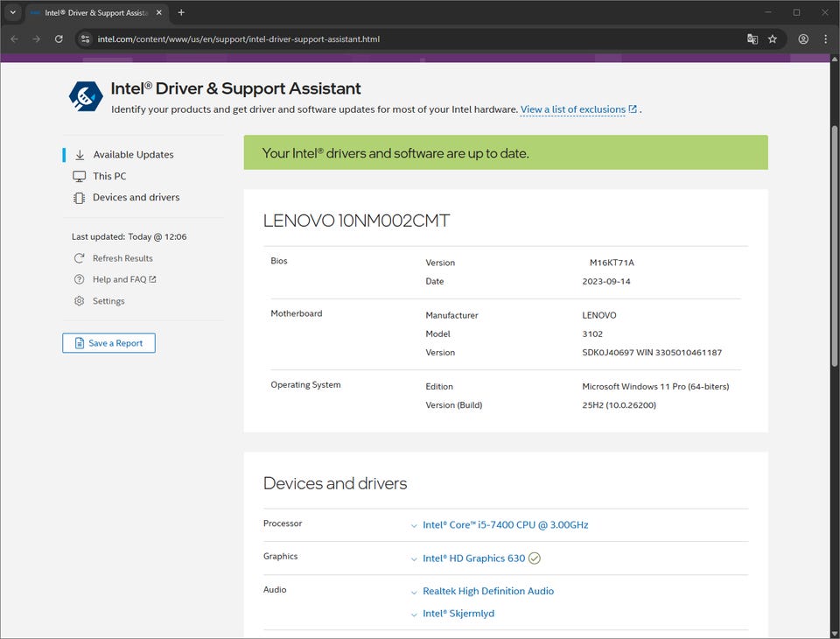
Task: Select This PC in sidebar
Action: [x=109, y=176]
